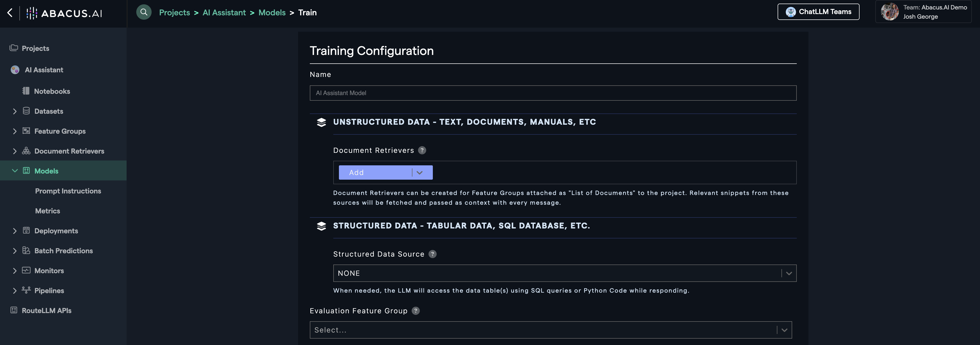Viewport: 980px width, 345px height.
Task: Open Prompt Instructions under Models
Action: [68, 191]
